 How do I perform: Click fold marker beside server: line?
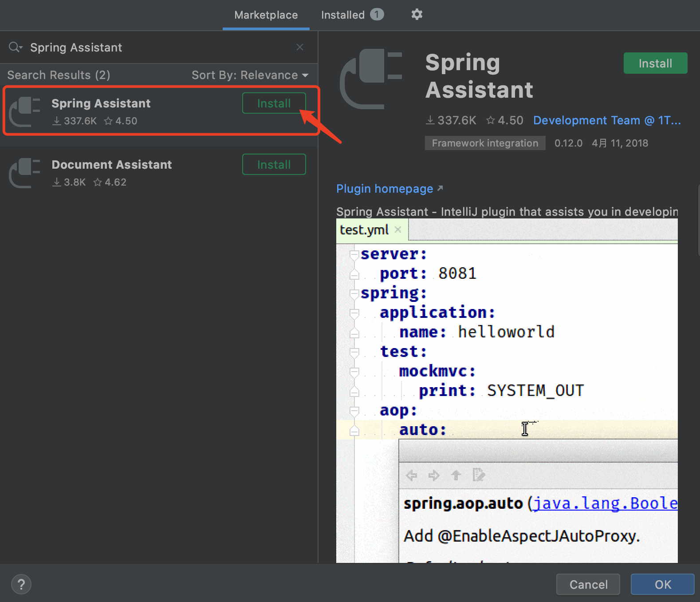coord(354,254)
